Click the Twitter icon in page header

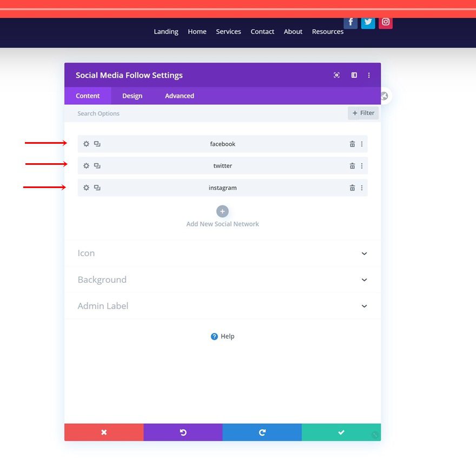(368, 23)
